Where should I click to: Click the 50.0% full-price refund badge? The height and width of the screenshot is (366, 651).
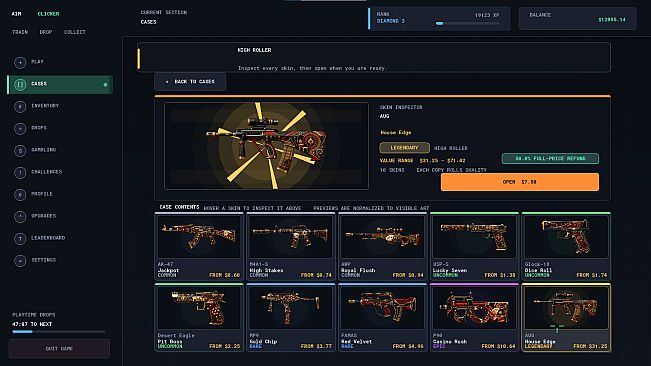pos(550,159)
